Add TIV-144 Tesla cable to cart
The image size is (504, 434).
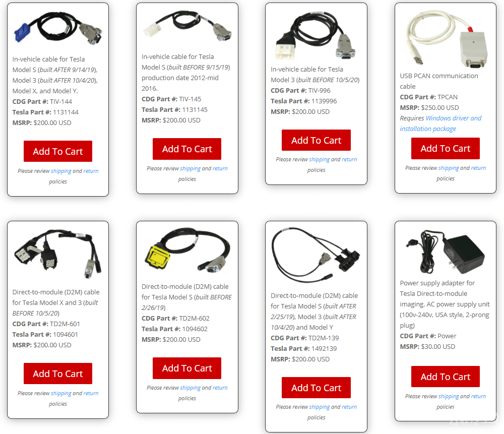(x=58, y=151)
